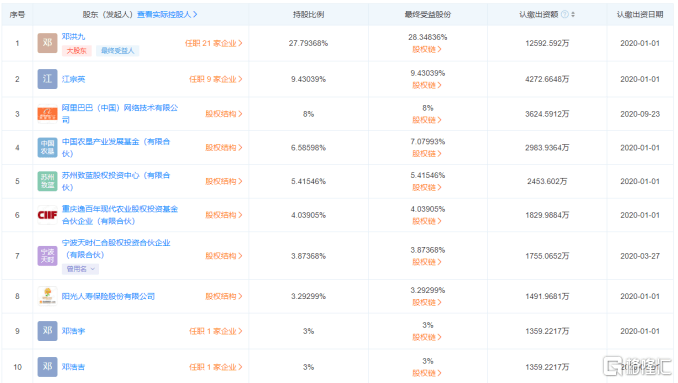Open 任职 21 家企业 for 邓洪九
This screenshot has width=678, height=383.
[x=214, y=43]
